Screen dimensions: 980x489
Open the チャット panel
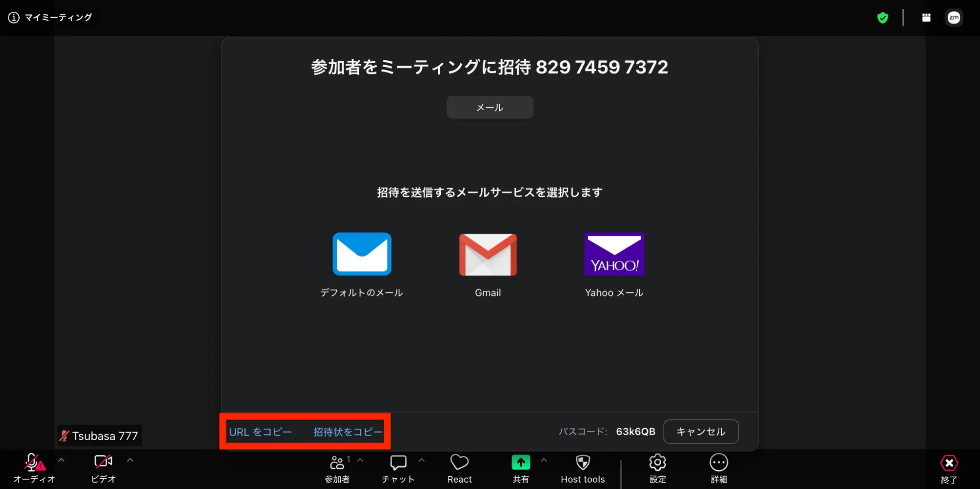tap(398, 468)
